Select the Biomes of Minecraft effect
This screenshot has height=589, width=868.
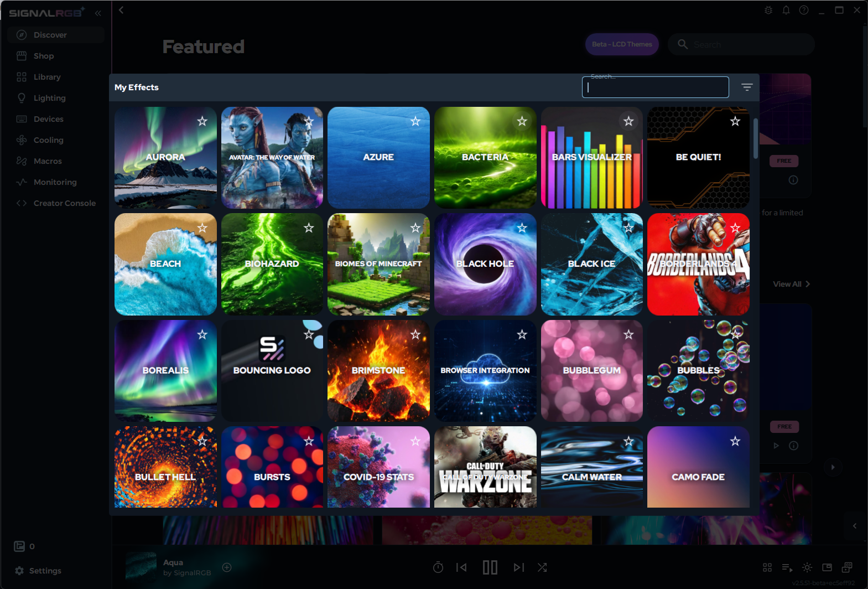(378, 264)
